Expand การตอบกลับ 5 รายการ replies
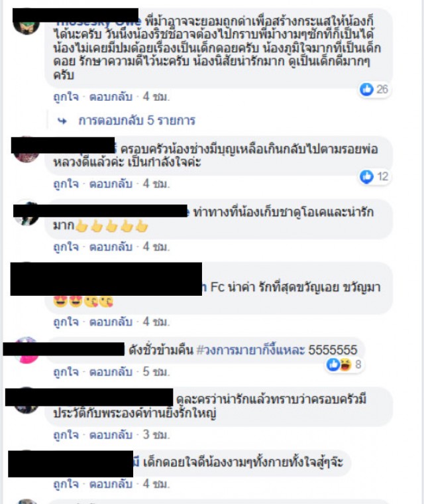424x504 pixels. pos(137,121)
